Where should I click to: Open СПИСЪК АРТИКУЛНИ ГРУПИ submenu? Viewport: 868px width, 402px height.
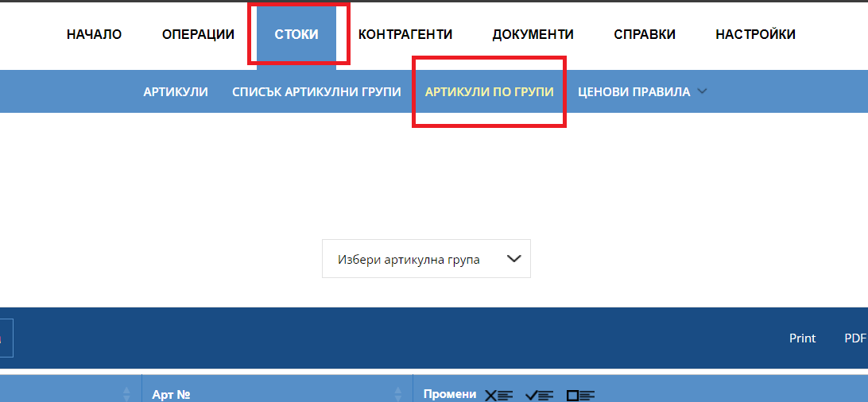pos(316,92)
